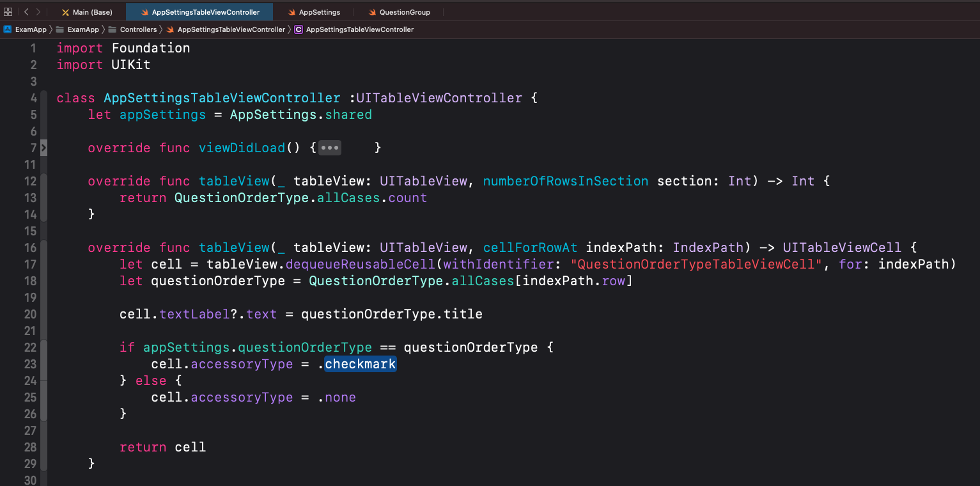Click the highlighted checkmark token on line 23

tap(360, 364)
